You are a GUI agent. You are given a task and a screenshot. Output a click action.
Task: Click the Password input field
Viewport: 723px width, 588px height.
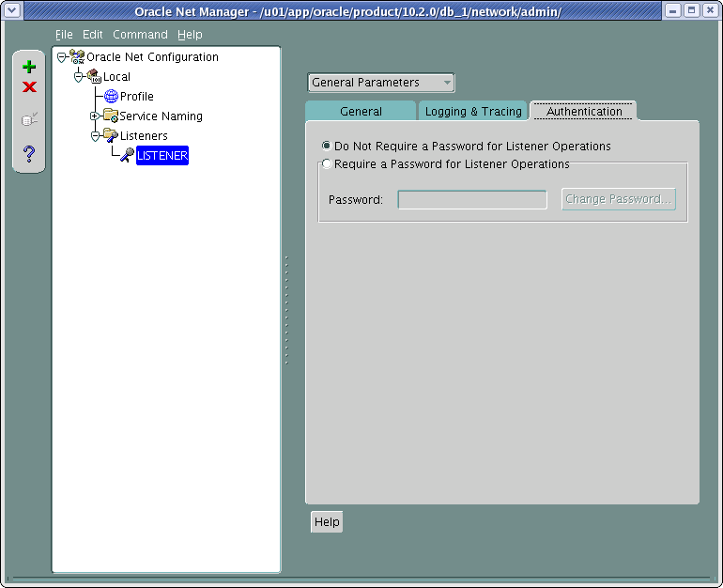(x=472, y=200)
